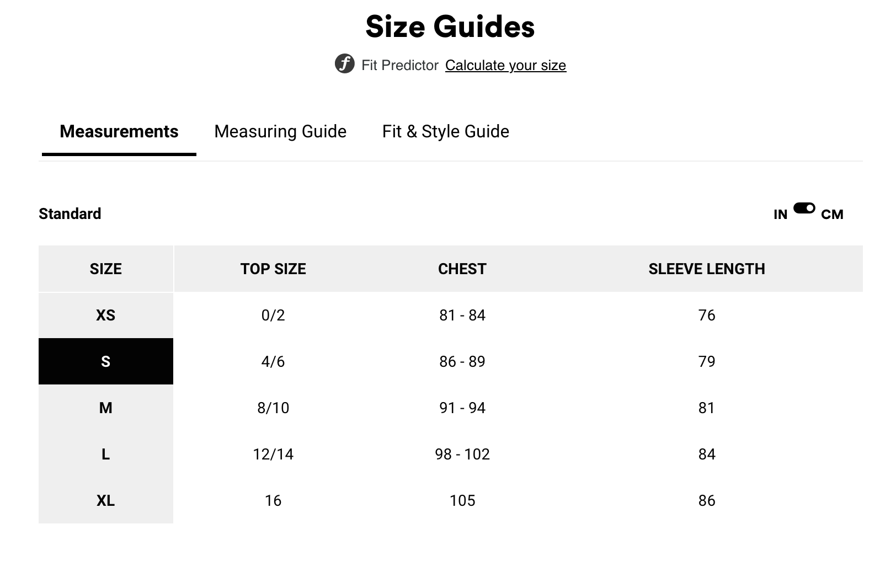The height and width of the screenshot is (588, 896).
Task: Click the CM unit label
Action: coord(832,215)
